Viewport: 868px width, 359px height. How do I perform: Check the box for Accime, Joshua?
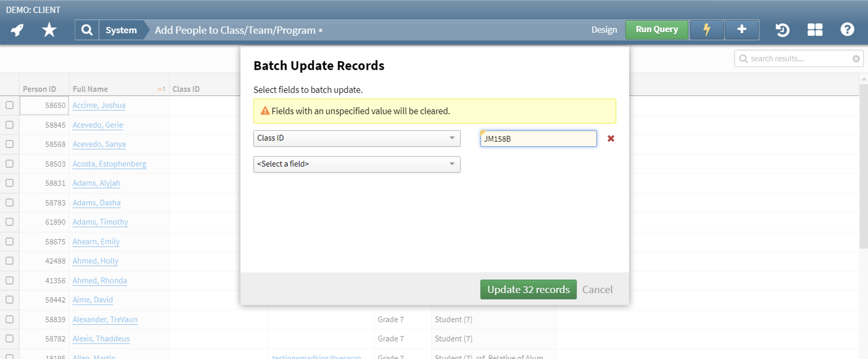(x=9, y=105)
